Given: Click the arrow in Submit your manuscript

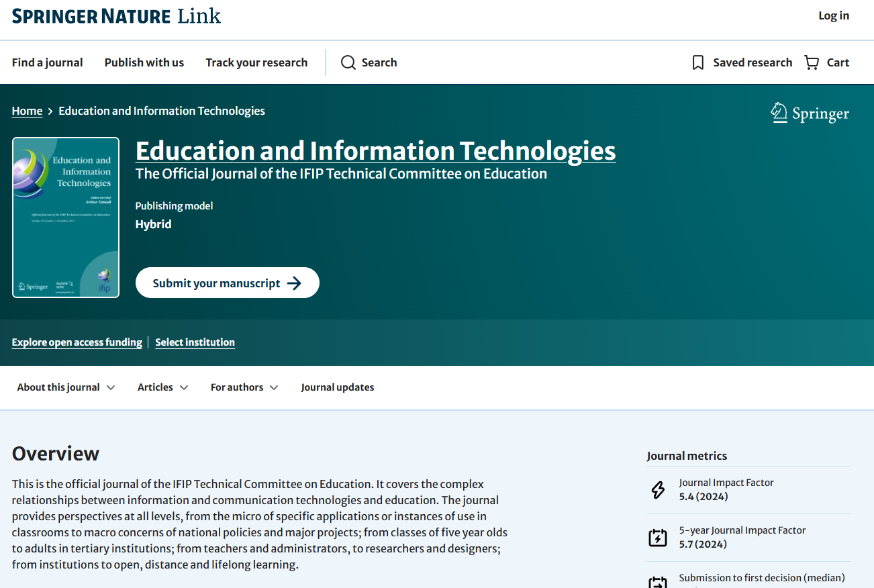Looking at the screenshot, I should click(x=294, y=283).
